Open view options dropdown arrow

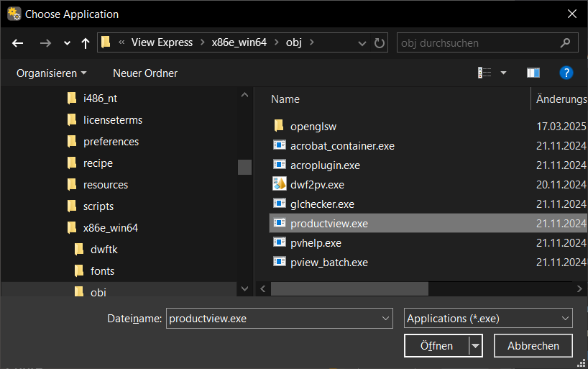[503, 73]
